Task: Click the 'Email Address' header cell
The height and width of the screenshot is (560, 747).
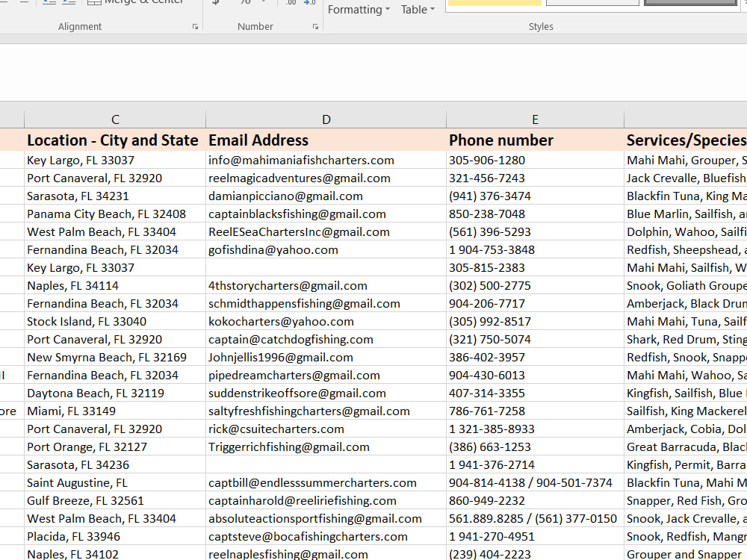Action: click(x=326, y=140)
